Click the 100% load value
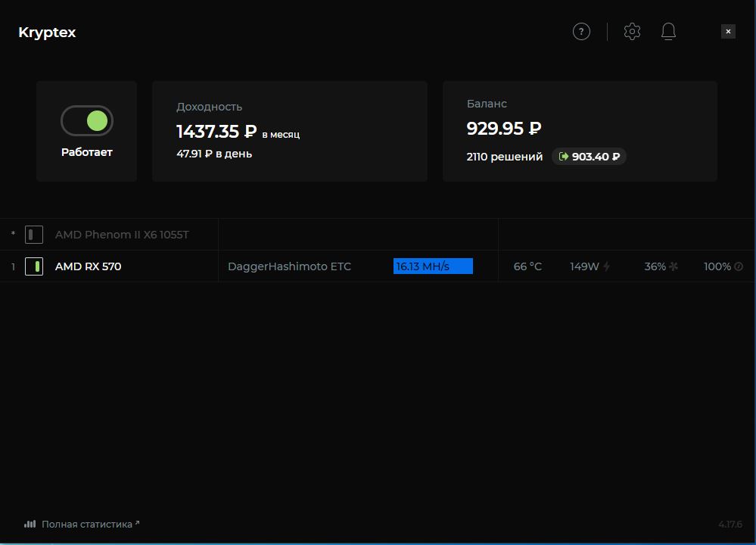This screenshot has width=756, height=545. (x=717, y=266)
